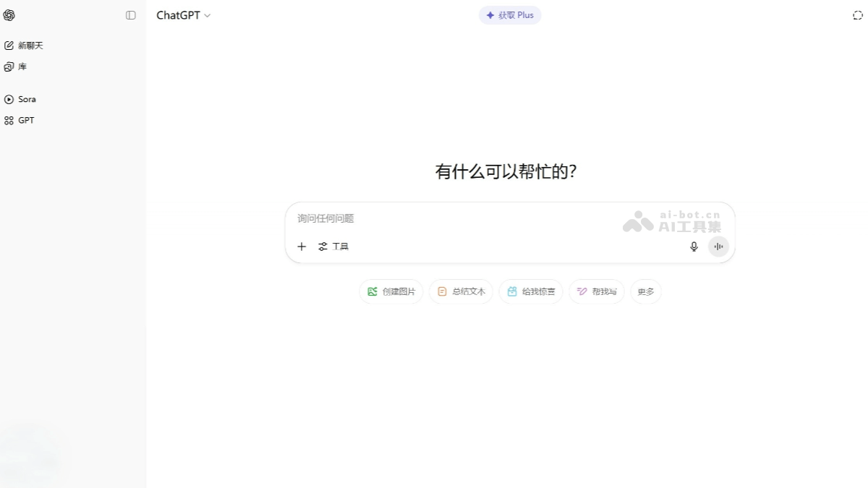Open the 库 (library) section
This screenshot has height=488, width=868.
click(21, 67)
